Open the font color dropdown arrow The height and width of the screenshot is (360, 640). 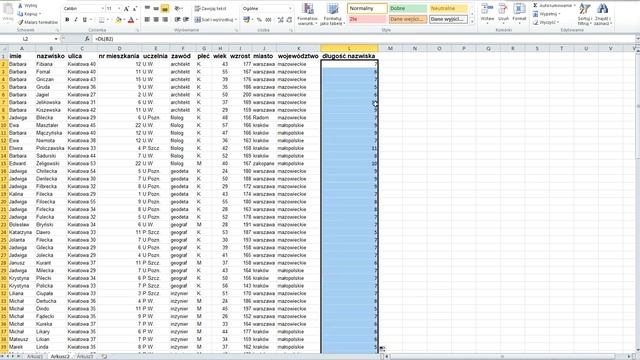[x=136, y=20]
